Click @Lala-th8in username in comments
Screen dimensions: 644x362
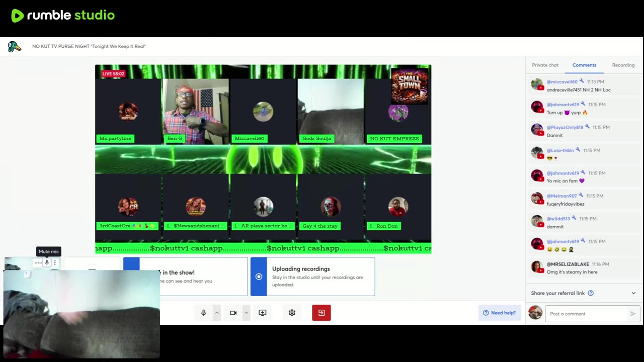[560, 150]
